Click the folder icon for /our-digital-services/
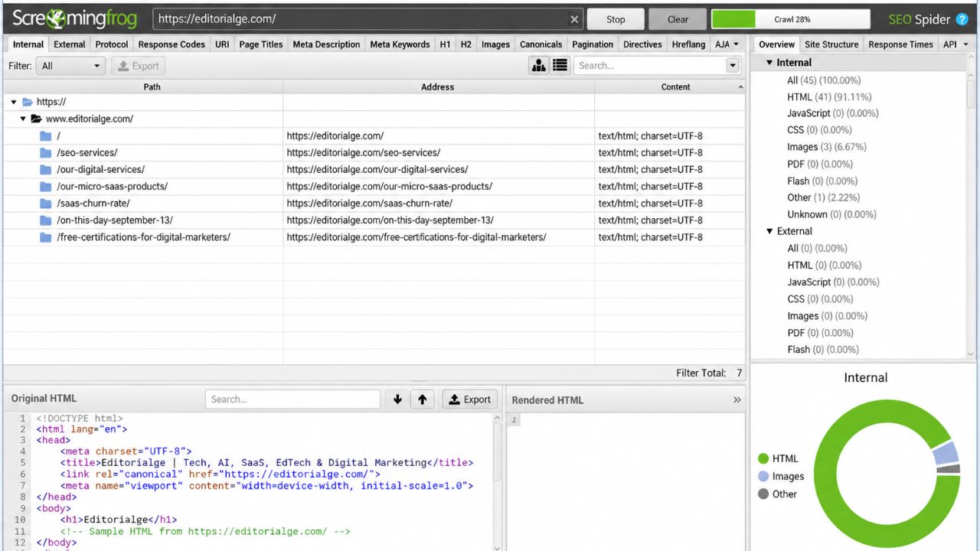980x551 pixels. coord(46,169)
